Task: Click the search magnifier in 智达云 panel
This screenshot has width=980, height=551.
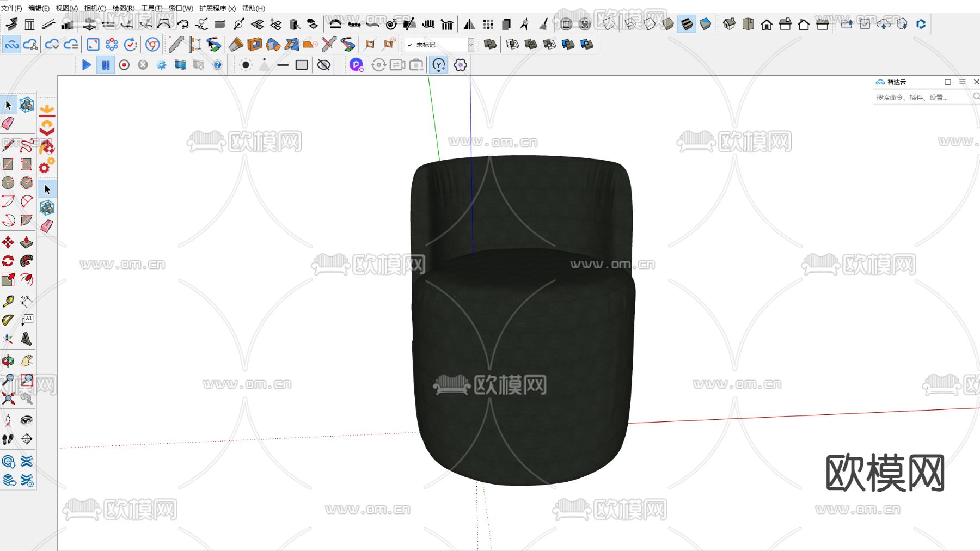Action: coord(976,97)
